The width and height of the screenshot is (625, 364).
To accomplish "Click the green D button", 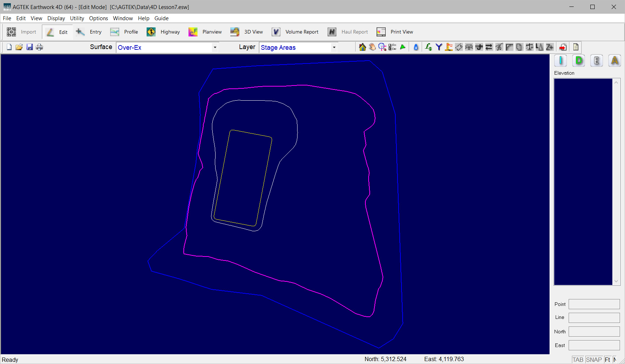I will coord(579,61).
